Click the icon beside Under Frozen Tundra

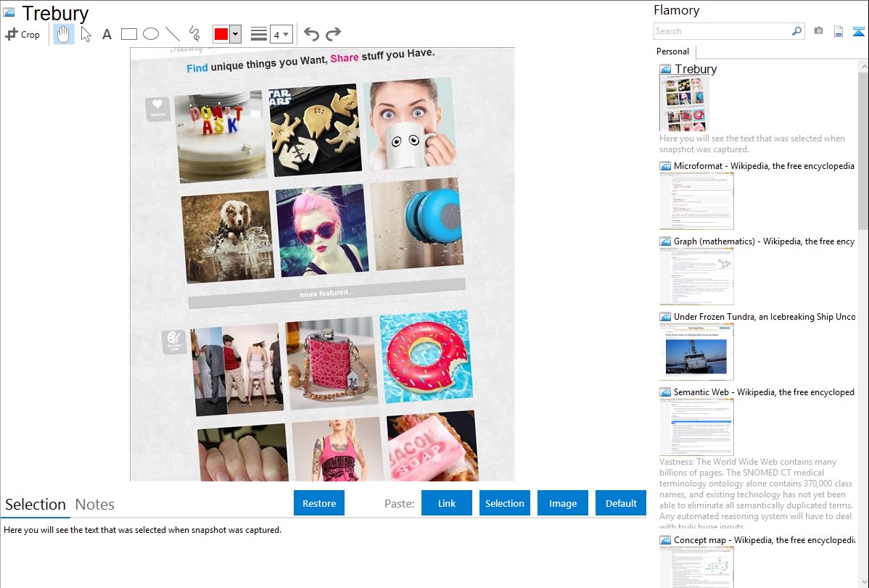tap(665, 317)
